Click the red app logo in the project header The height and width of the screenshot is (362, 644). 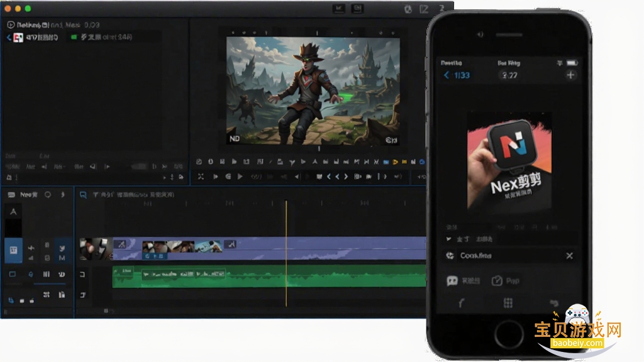[18, 38]
